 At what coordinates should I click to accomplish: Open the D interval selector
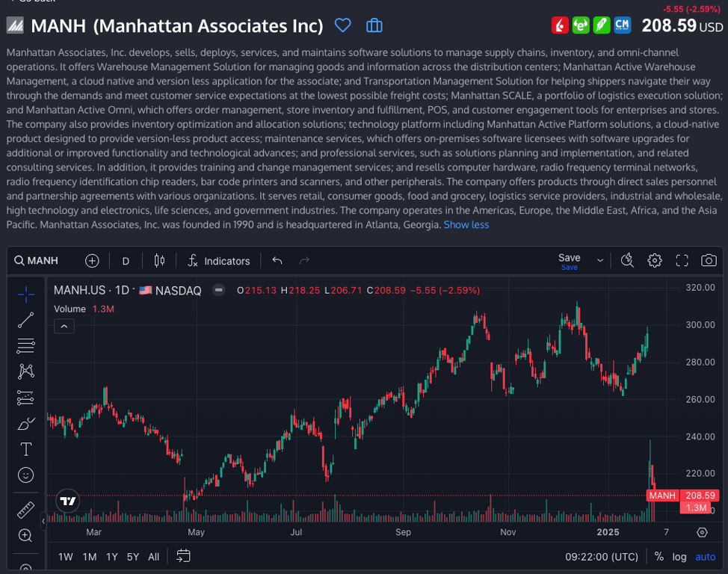(126, 261)
